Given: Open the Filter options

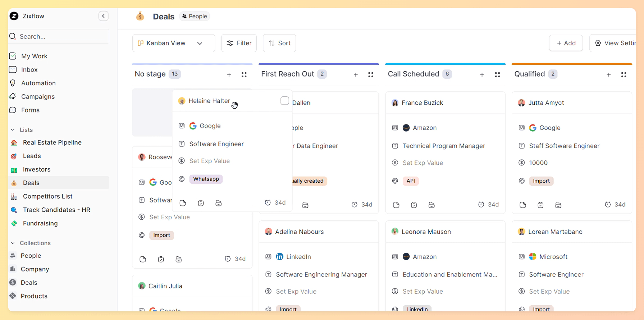Looking at the screenshot, I should click(x=239, y=43).
